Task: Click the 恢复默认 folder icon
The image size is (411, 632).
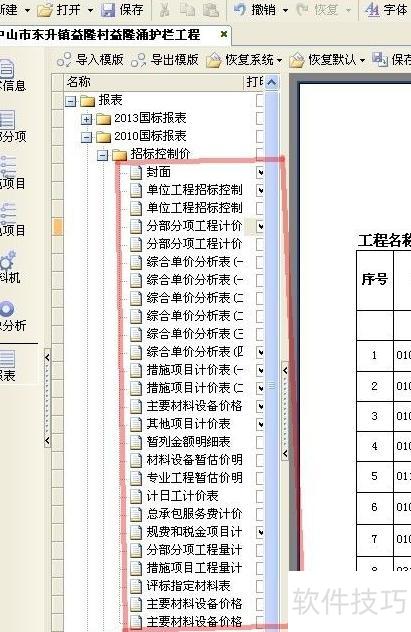Action: coord(297,60)
